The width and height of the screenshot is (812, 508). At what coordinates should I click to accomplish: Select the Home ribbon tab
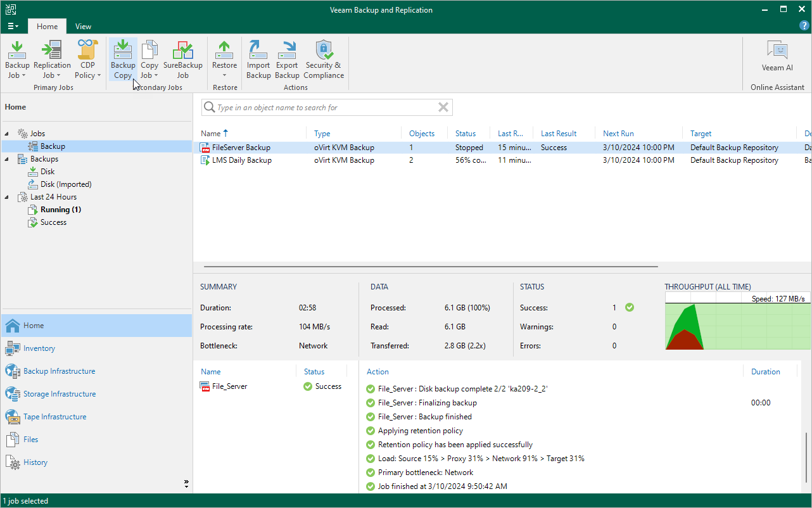47,27
